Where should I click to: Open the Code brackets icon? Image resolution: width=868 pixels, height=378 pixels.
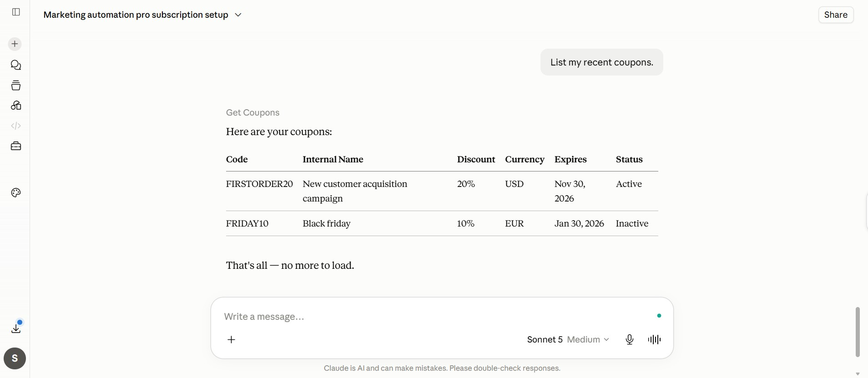click(16, 126)
